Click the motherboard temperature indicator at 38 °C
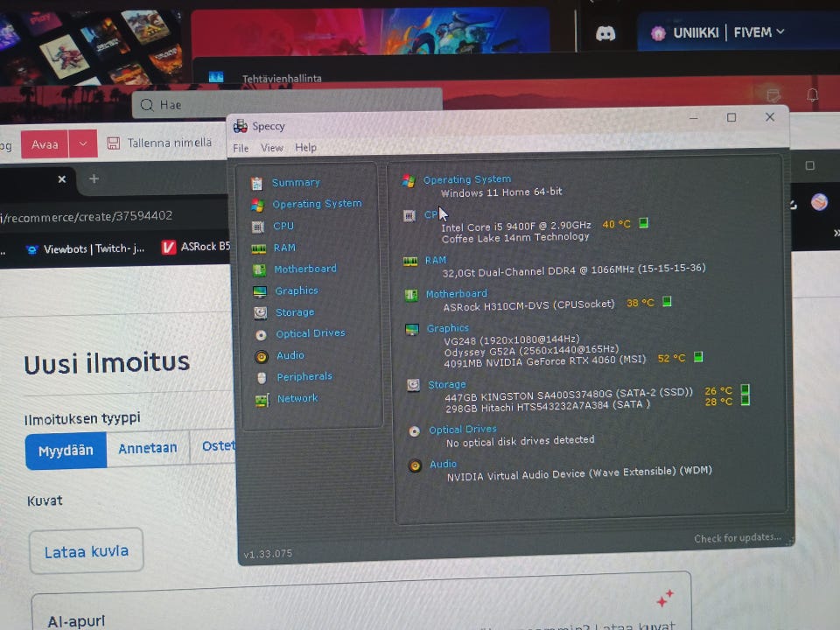Viewport: 840px width, 630px height. (x=667, y=302)
